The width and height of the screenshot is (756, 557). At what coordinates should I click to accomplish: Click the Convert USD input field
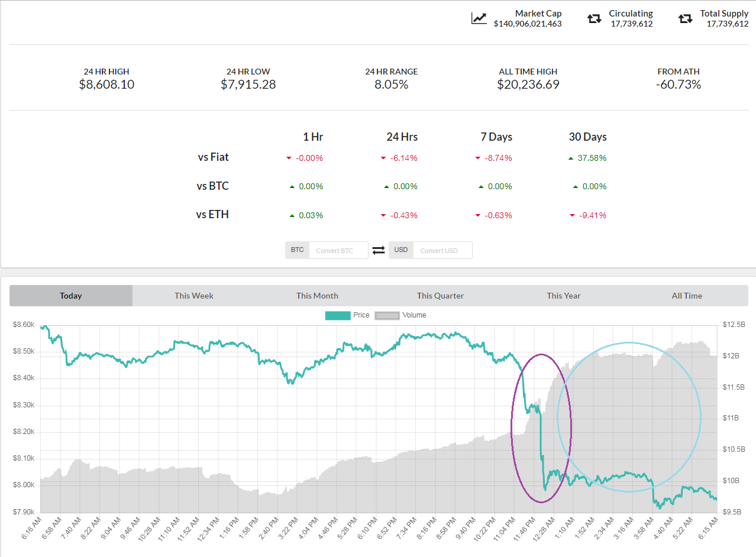pos(442,251)
